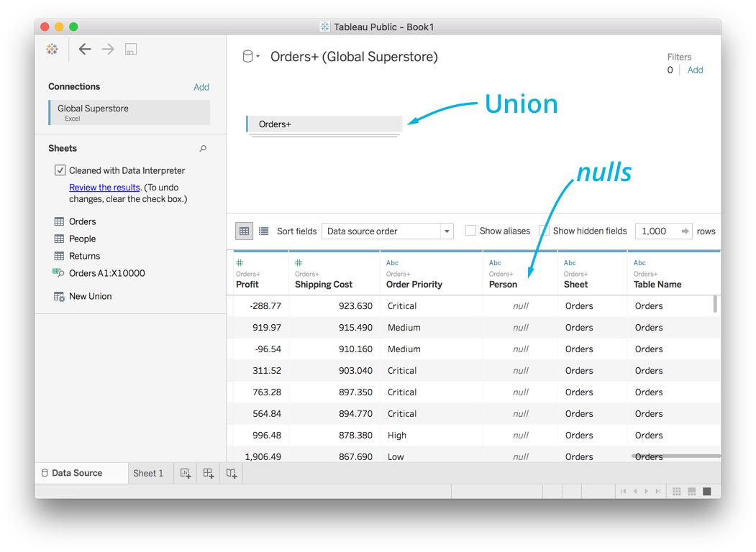Create a new story icon
756x552 pixels.
click(232, 473)
